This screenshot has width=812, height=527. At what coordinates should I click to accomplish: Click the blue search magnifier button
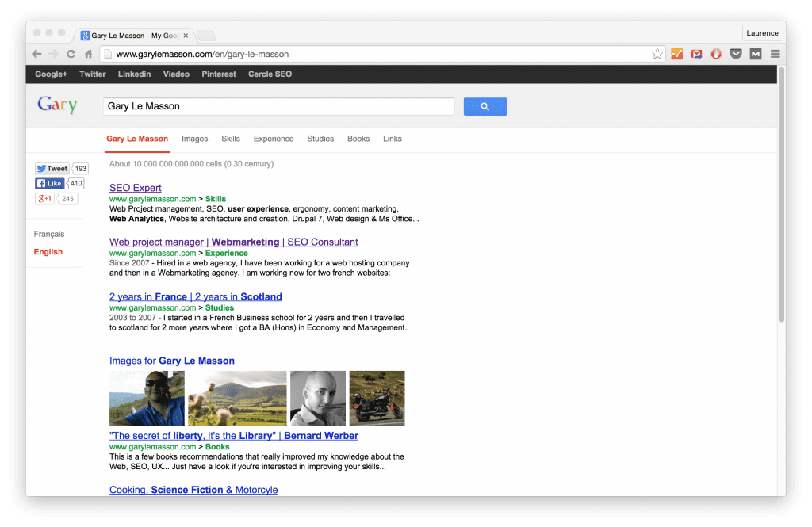click(x=485, y=107)
